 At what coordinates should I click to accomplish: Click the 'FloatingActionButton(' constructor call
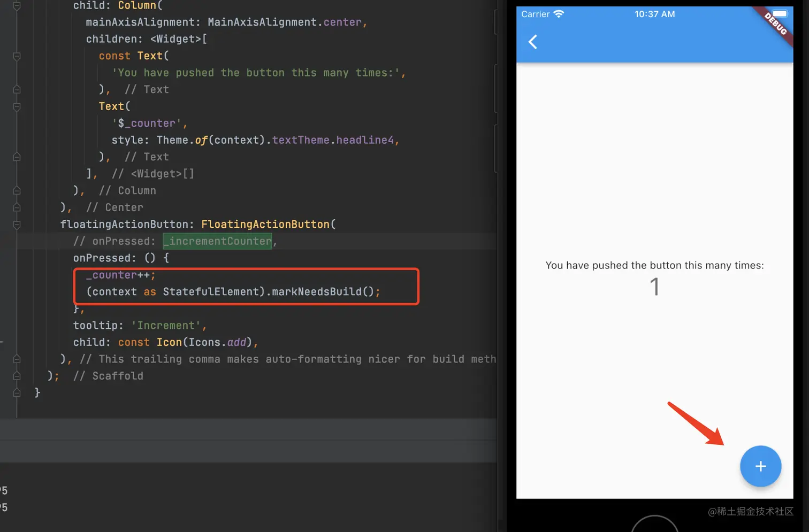pos(269,224)
